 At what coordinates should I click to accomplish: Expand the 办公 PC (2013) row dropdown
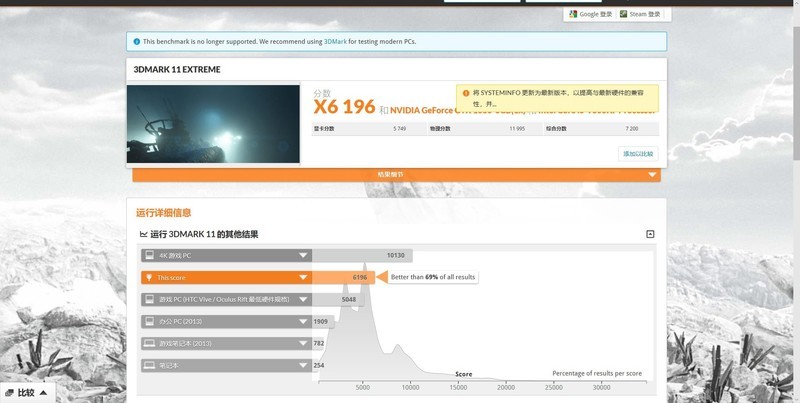303,321
